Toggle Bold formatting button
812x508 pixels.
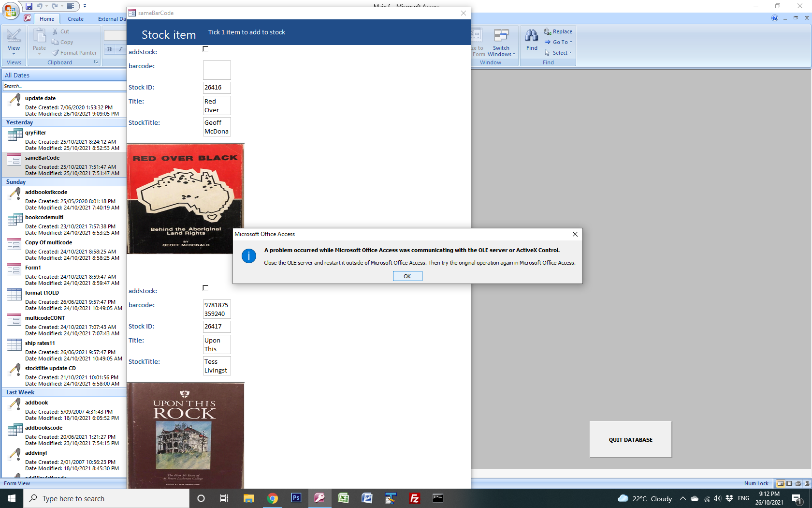click(x=110, y=49)
